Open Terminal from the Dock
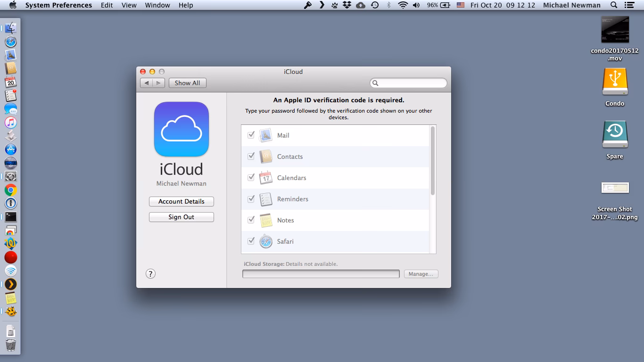This screenshot has height=362, width=644. pyautogui.click(x=10, y=217)
